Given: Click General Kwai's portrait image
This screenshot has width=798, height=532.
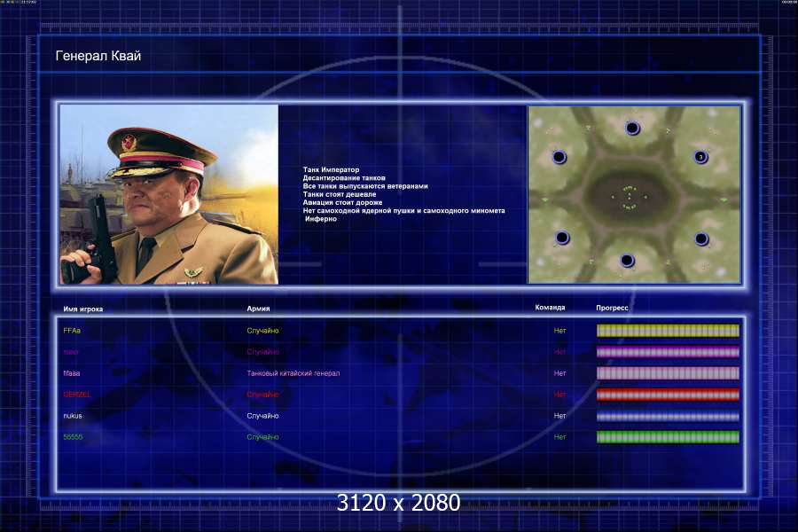Looking at the screenshot, I should point(169,194).
